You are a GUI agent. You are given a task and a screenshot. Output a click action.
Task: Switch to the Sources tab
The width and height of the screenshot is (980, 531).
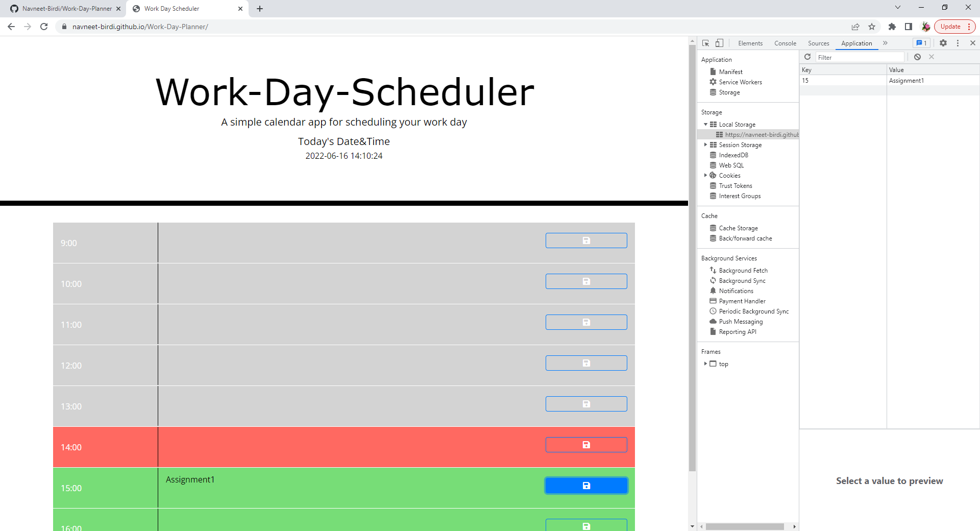pos(819,43)
